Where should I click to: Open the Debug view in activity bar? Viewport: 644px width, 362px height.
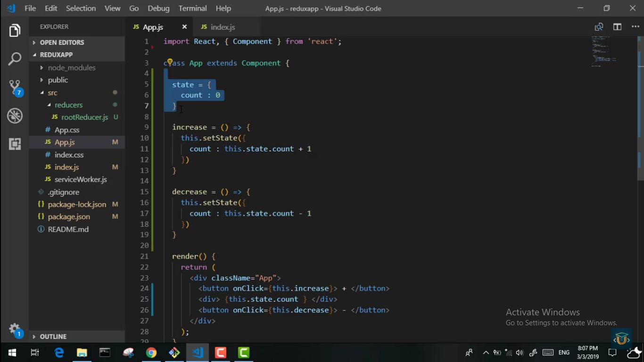(15, 115)
